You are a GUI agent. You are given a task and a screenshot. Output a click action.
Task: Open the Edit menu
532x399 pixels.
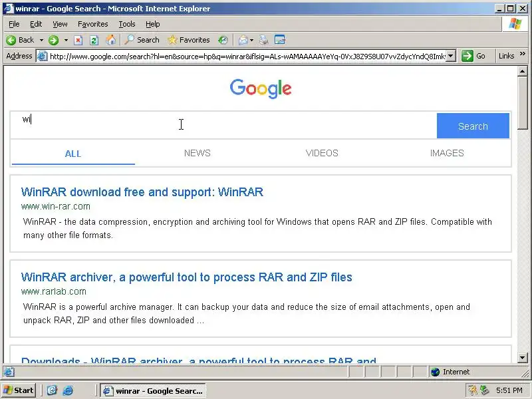(36, 24)
